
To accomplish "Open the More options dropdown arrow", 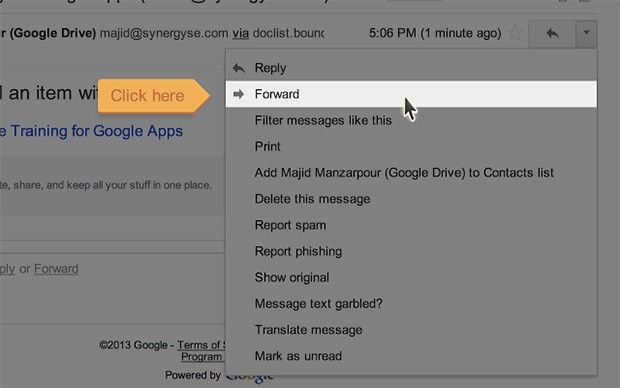I will pos(586,34).
